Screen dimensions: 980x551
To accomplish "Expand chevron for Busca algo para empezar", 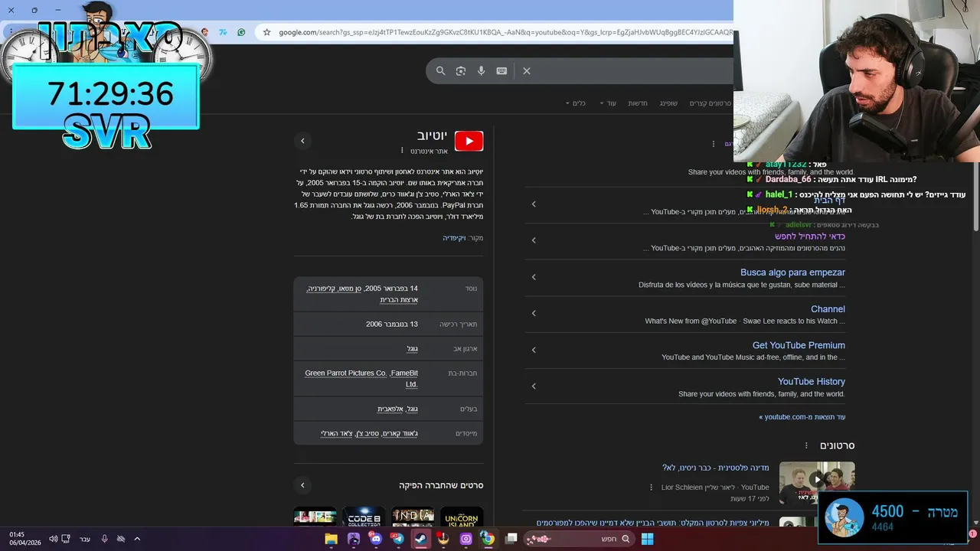I will tap(534, 277).
